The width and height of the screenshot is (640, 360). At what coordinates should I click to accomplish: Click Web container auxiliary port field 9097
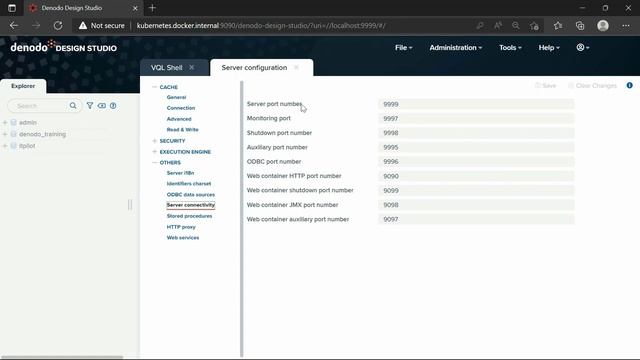pyautogui.click(x=476, y=219)
